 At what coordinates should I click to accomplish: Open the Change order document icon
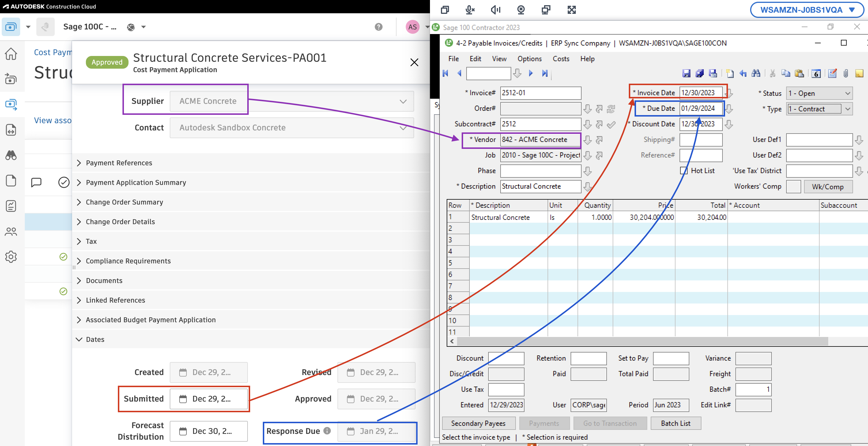click(11, 130)
